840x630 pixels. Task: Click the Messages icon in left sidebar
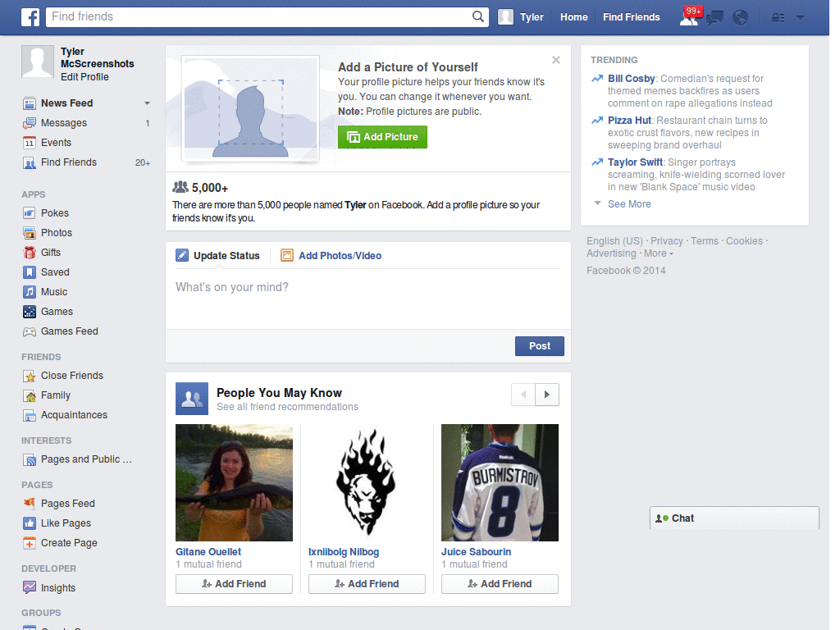(30, 123)
